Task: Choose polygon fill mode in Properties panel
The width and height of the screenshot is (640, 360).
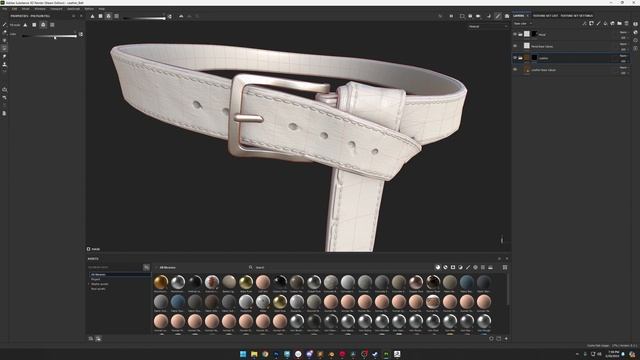Action: coord(34,25)
